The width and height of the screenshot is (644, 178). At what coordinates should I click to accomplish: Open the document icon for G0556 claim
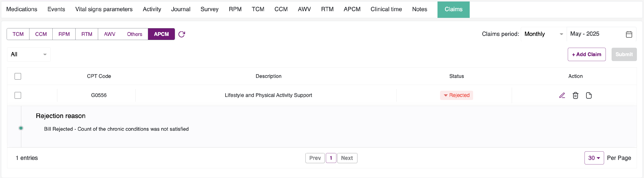(589, 95)
